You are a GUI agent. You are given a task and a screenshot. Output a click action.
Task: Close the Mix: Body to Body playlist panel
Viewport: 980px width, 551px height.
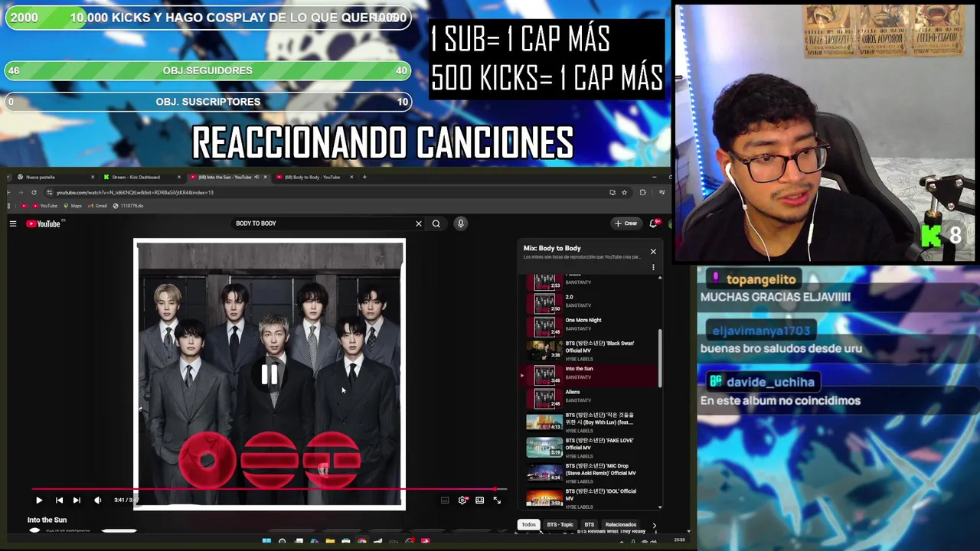coord(653,251)
